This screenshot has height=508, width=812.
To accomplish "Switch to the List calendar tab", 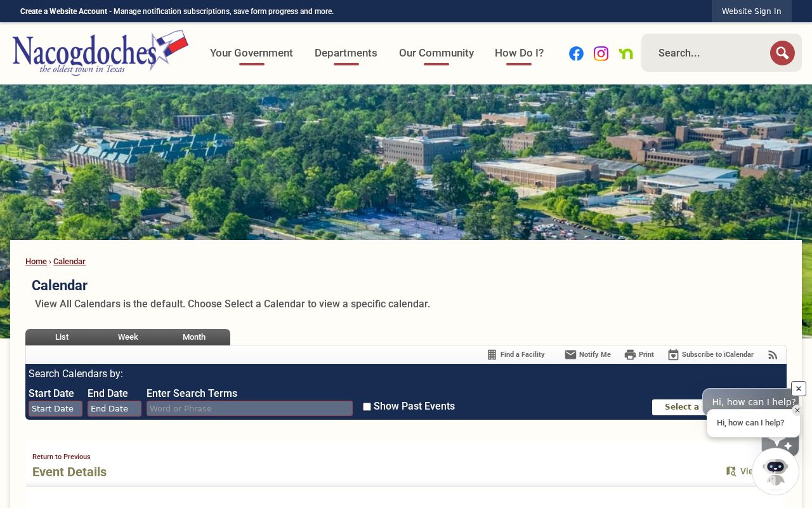I will [62, 337].
